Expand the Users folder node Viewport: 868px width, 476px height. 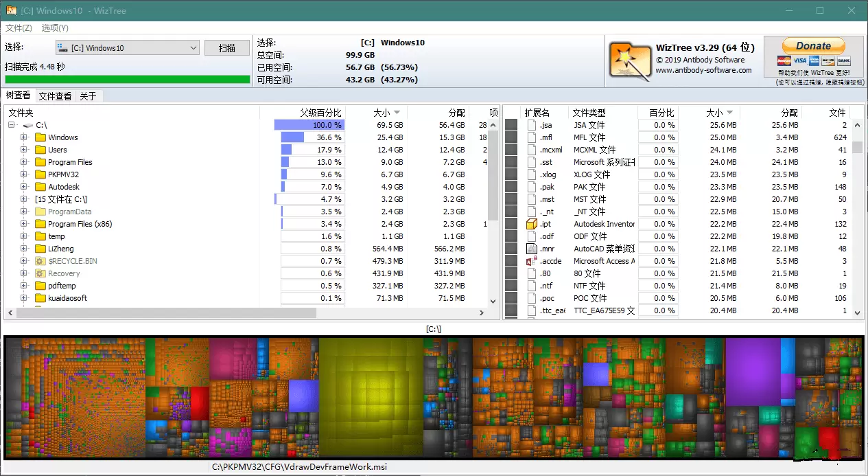pyautogui.click(x=24, y=150)
